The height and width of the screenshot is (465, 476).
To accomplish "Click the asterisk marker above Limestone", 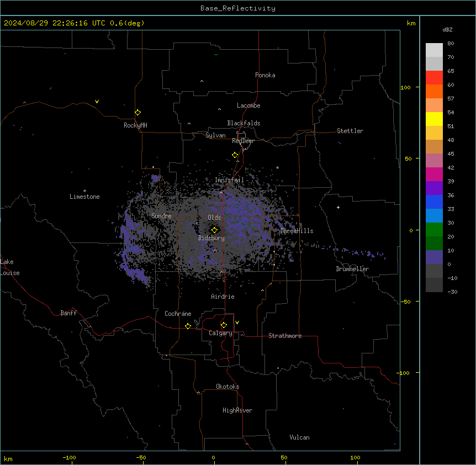I will (x=84, y=191).
